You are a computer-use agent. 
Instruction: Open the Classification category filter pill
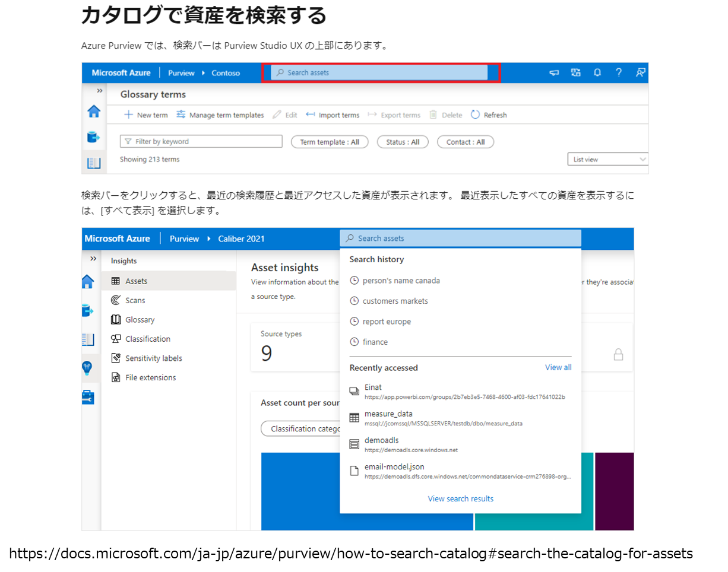[300, 428]
